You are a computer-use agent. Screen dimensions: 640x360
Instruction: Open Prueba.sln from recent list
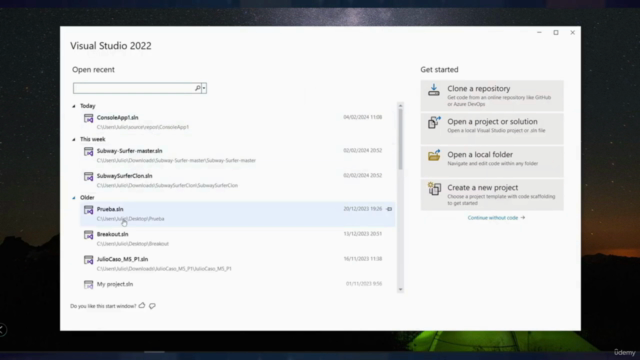(x=238, y=214)
